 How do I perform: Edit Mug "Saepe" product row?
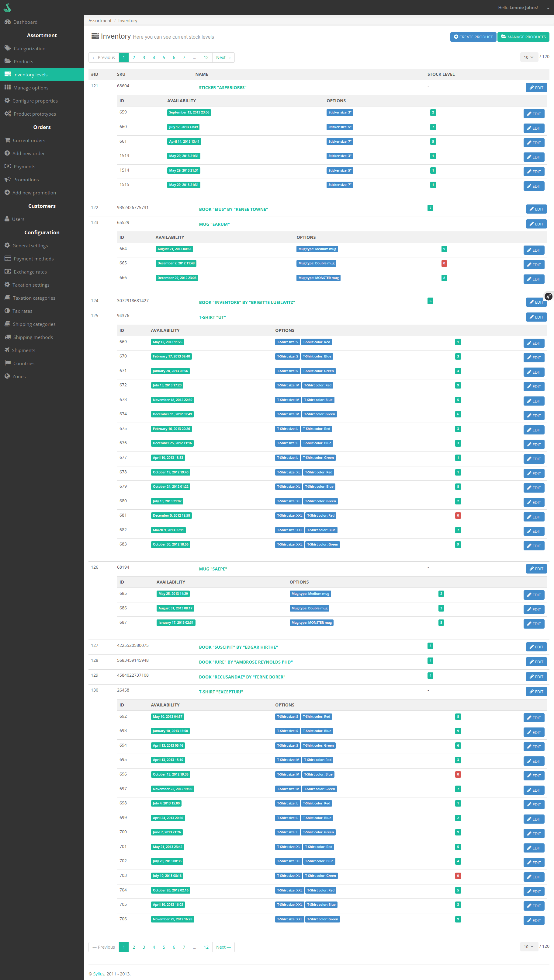(536, 569)
